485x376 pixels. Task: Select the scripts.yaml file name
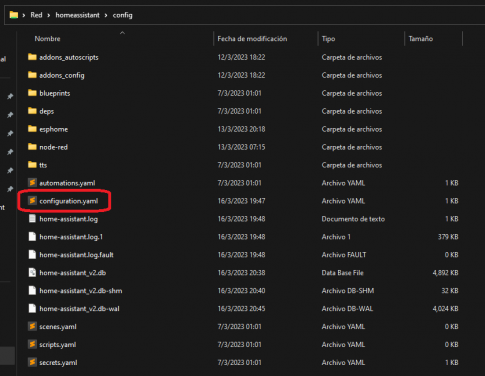pos(58,345)
